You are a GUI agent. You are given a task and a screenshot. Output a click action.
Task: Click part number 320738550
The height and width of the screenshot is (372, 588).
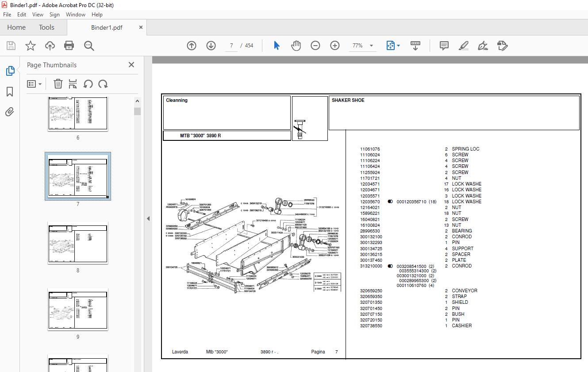(x=371, y=326)
